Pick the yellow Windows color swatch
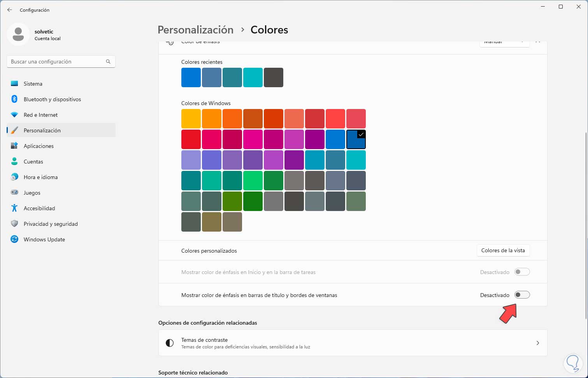This screenshot has width=588, height=378. click(191, 119)
